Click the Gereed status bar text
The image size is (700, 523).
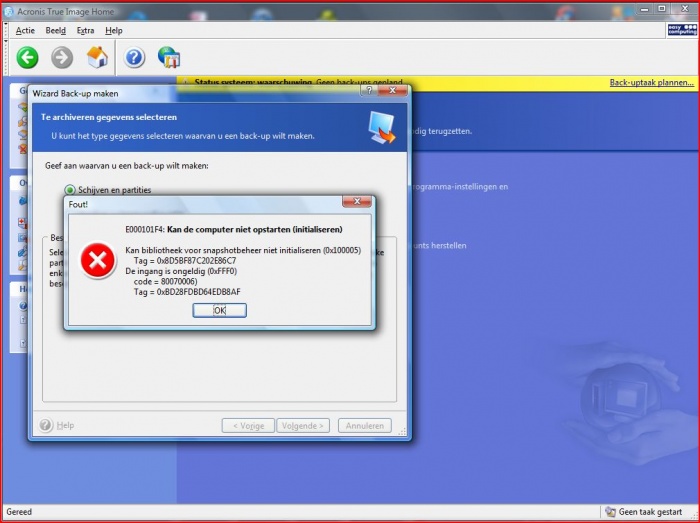tap(19, 512)
